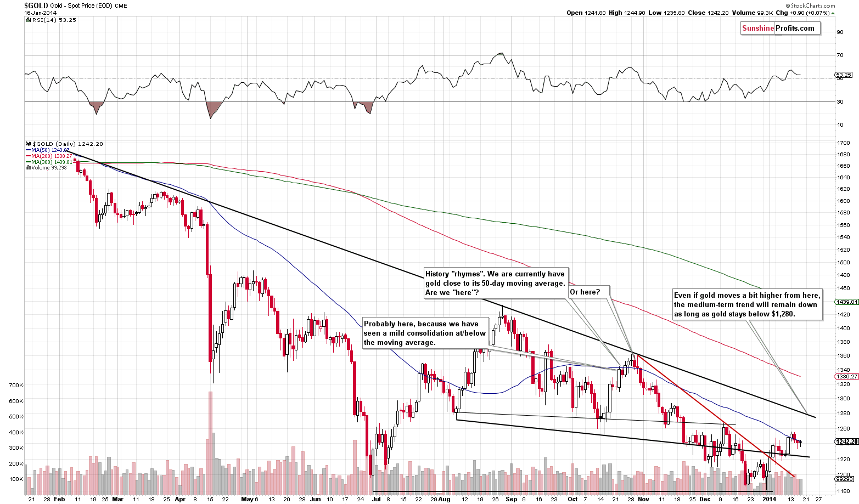The image size is (859, 504).
Task: Click the tall mid-April volume spike bar
Action: coord(210,442)
